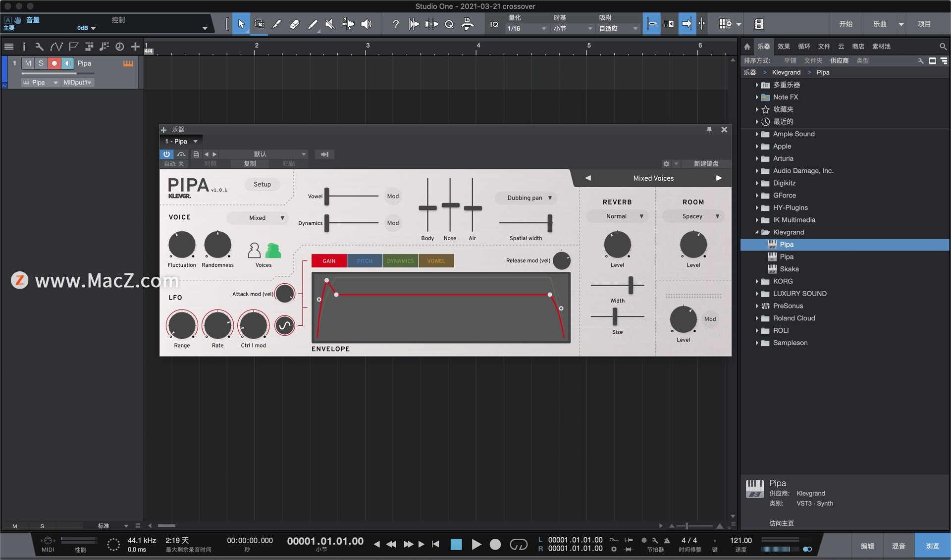Collapse the Klevgrand folder
This screenshot has width=951, height=560.
tap(757, 232)
